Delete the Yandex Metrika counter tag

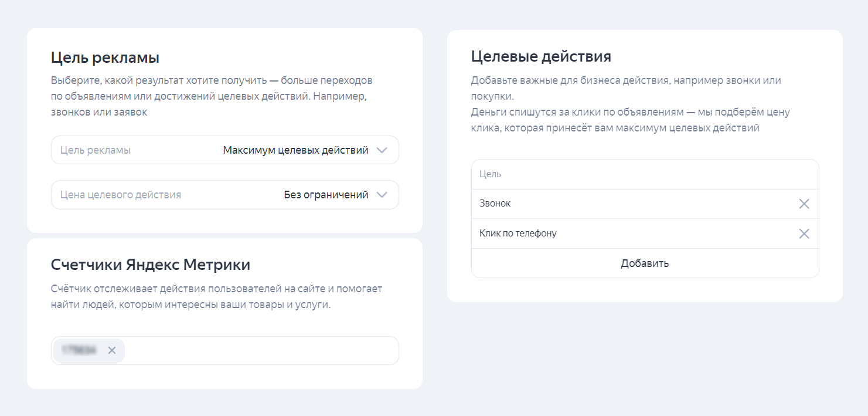(111, 350)
